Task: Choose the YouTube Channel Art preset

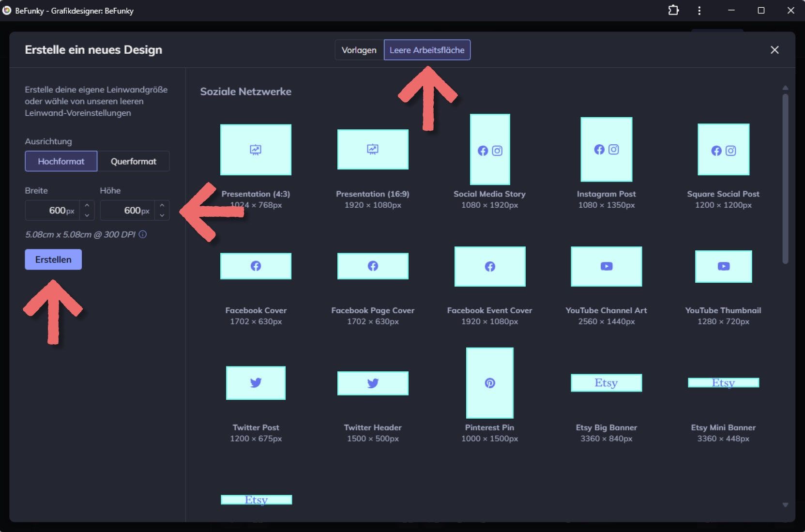Action: 607,266
